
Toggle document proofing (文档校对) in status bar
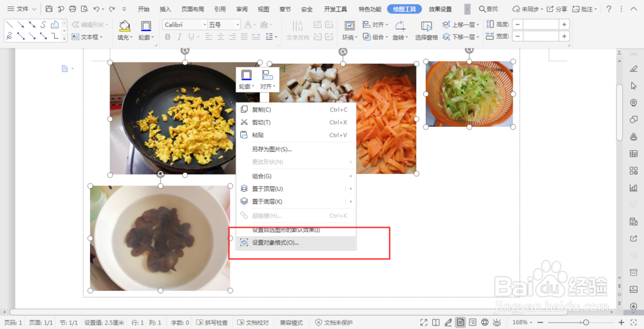pos(253,323)
